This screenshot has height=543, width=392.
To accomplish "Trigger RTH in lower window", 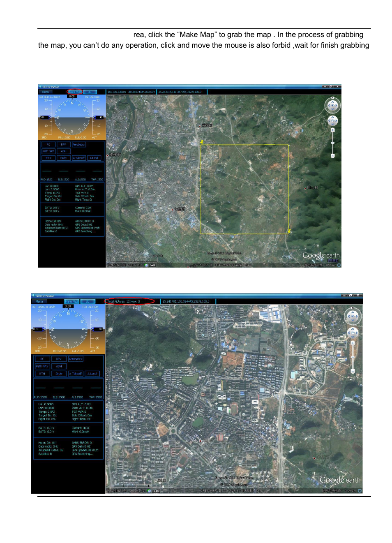I will 42,374.
